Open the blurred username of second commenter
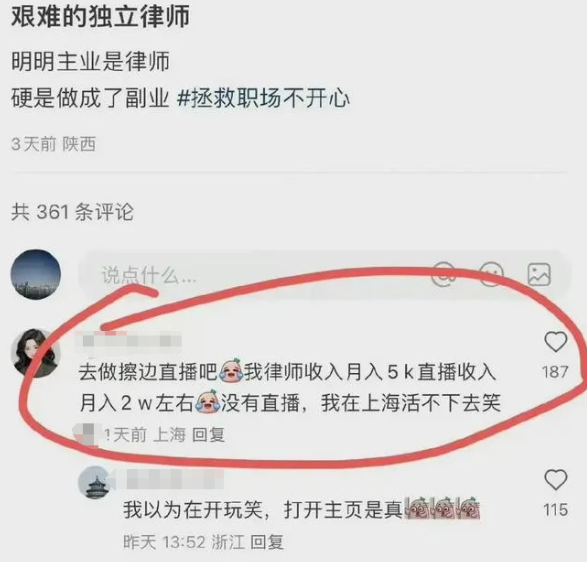This screenshot has width=587, height=562. pyautogui.click(x=170, y=480)
